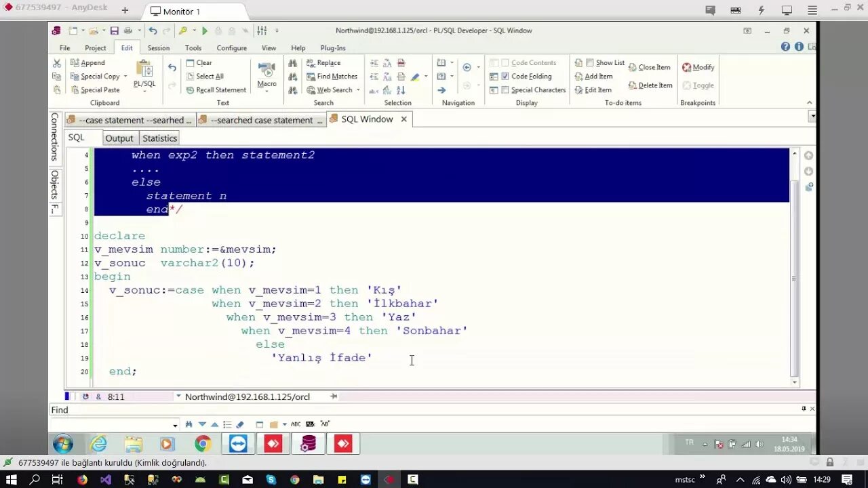Click the blue Go-to arrow in Navigation group
Screen dimensions: 868x488
441,90
